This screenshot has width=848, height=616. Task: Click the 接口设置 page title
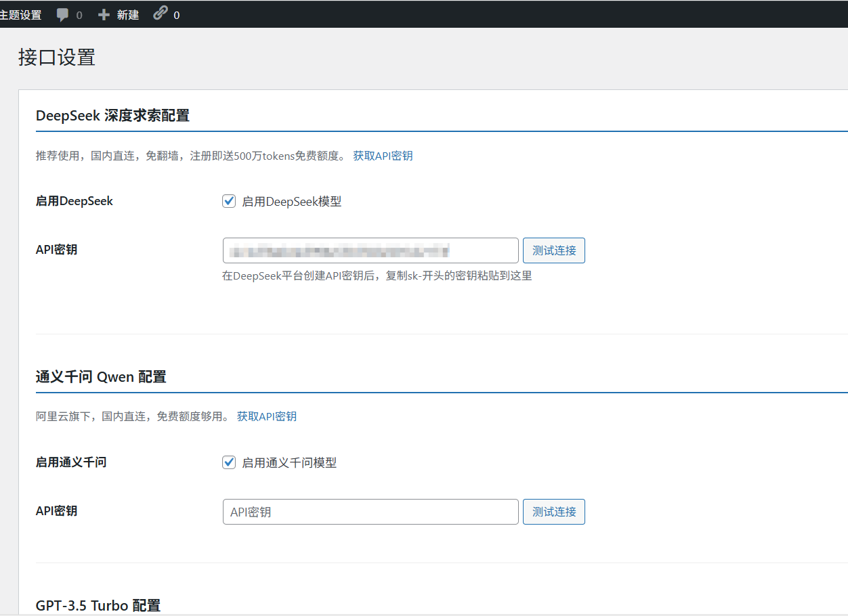57,58
